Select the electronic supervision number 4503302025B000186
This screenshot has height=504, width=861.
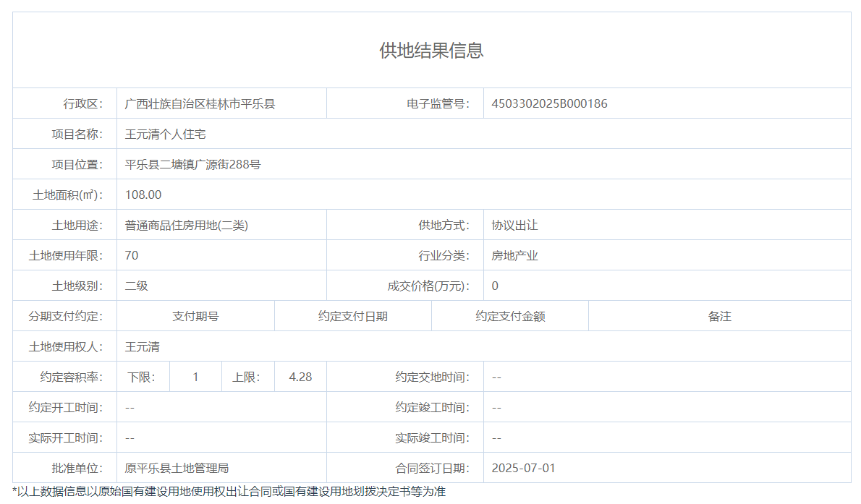click(549, 103)
